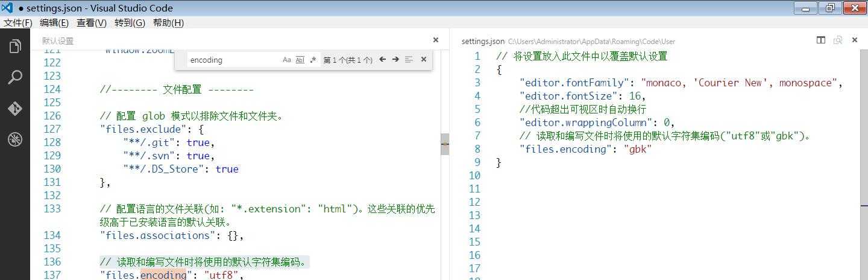Go to next match arrow
Image resolution: width=868 pixels, height=280 pixels.
395,60
